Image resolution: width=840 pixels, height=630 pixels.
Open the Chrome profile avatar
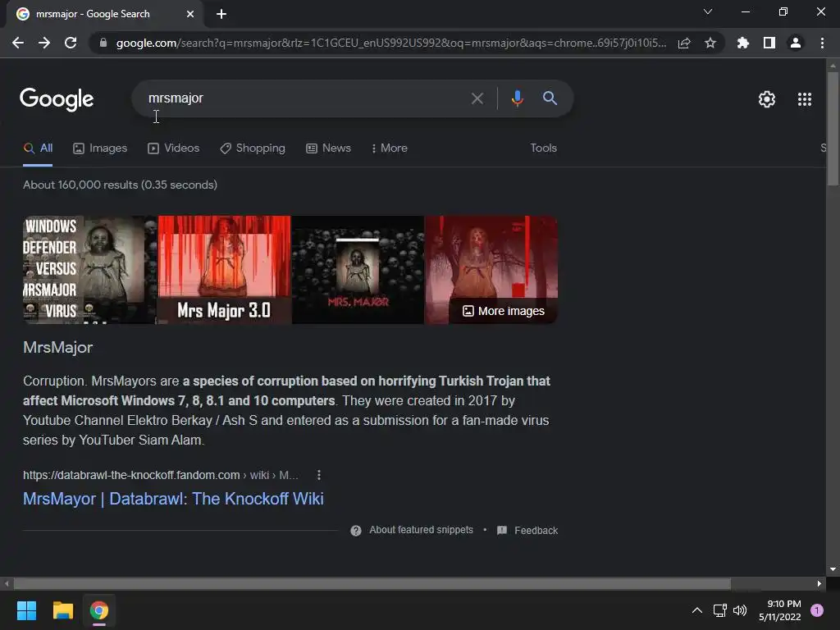pyautogui.click(x=796, y=43)
